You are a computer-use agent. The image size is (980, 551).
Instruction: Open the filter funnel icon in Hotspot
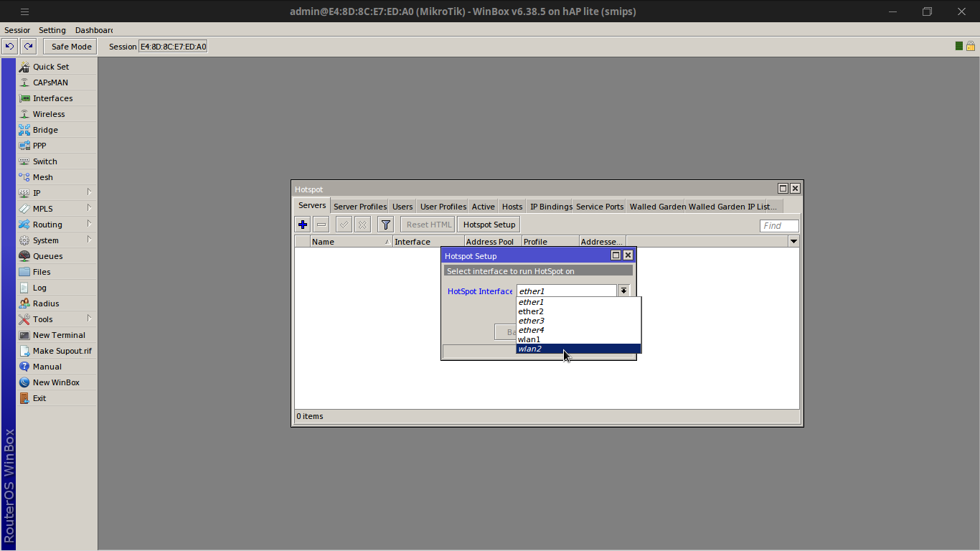point(386,225)
